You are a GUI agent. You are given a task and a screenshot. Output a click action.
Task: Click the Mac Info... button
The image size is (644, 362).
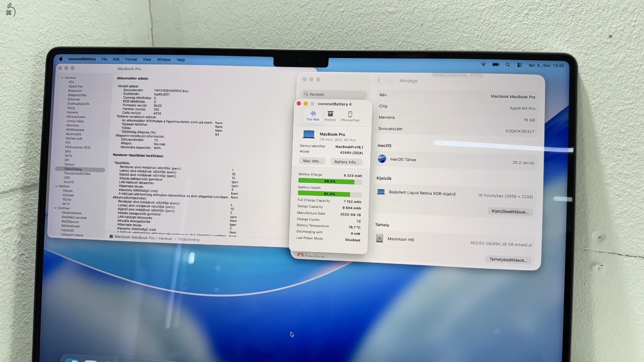pos(312,161)
